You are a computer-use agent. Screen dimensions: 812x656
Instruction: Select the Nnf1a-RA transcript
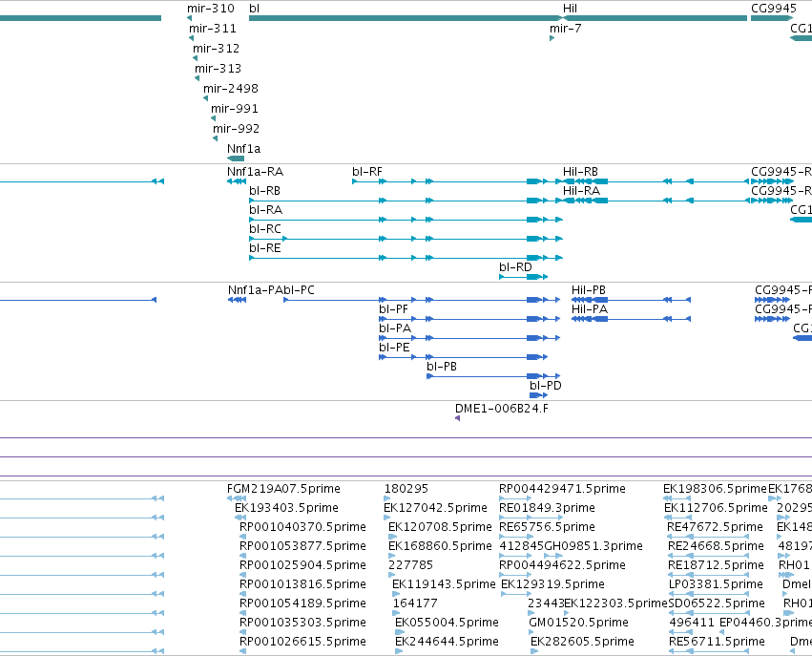coord(237,181)
